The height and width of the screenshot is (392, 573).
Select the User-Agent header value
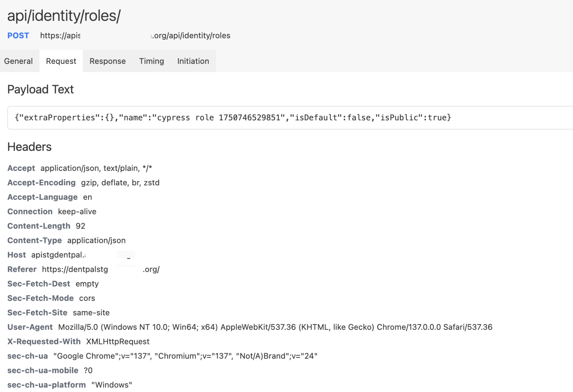(x=275, y=327)
